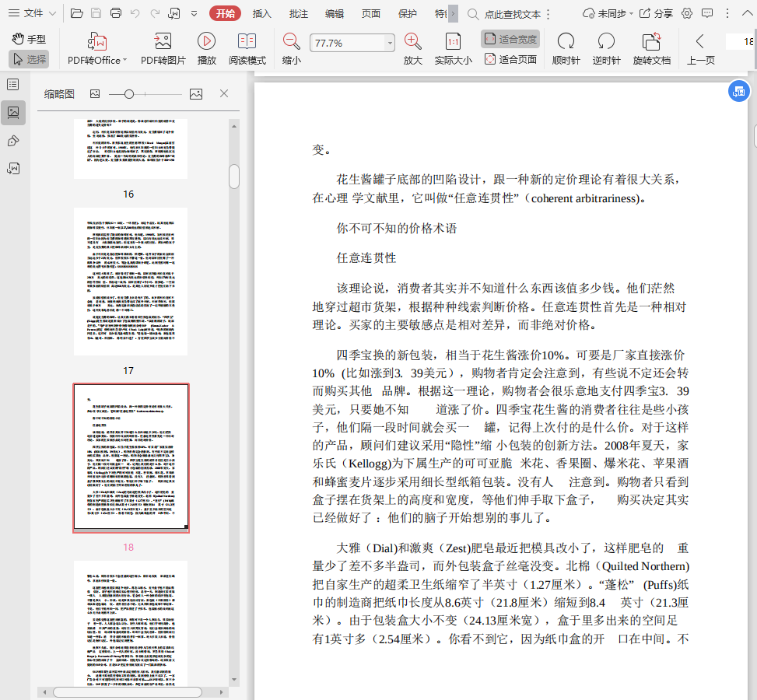Open the 未同步 sync status dropdown
The height and width of the screenshot is (700, 757).
tap(608, 13)
